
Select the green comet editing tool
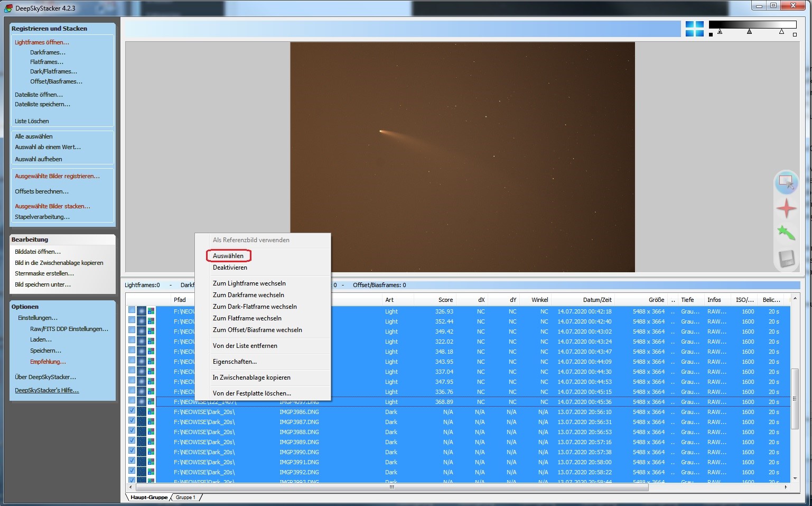tap(786, 233)
